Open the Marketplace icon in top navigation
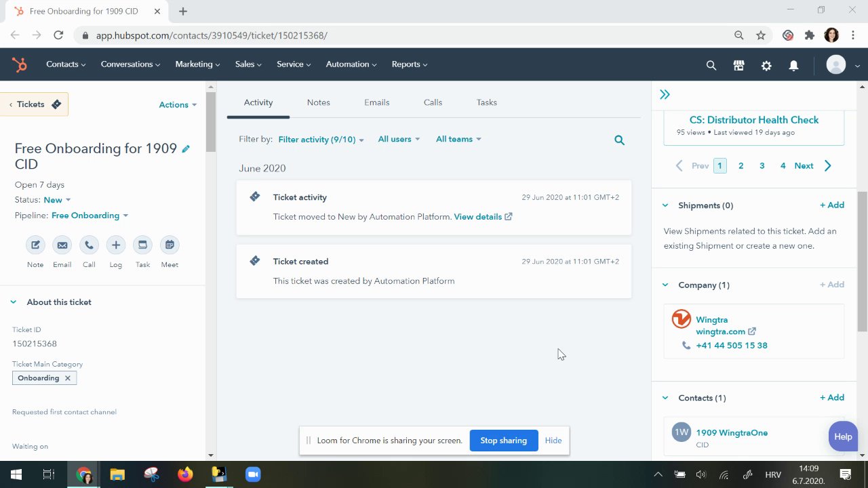Image resolution: width=868 pixels, height=488 pixels. [x=739, y=65]
